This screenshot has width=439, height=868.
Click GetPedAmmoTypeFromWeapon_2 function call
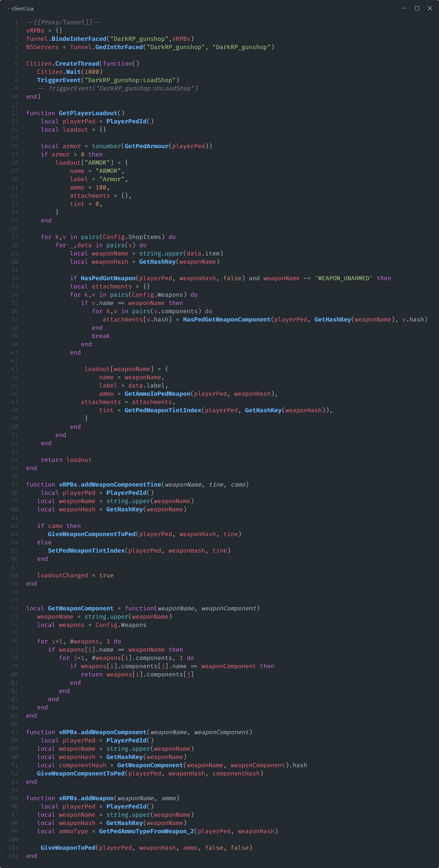(x=146, y=831)
